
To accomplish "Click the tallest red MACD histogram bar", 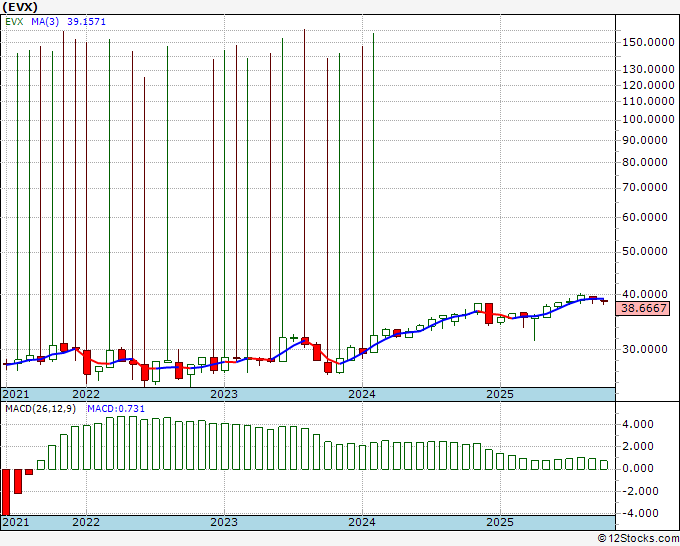I will point(6,492).
